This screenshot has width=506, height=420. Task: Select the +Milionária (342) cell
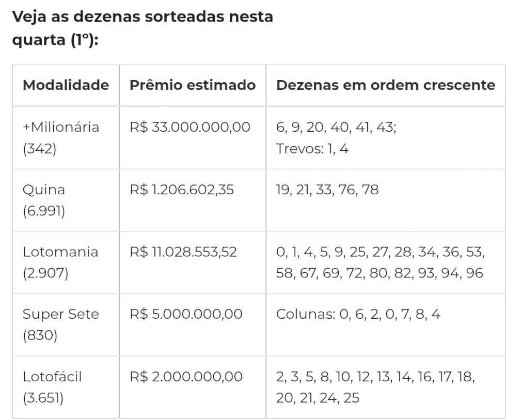coord(66,138)
